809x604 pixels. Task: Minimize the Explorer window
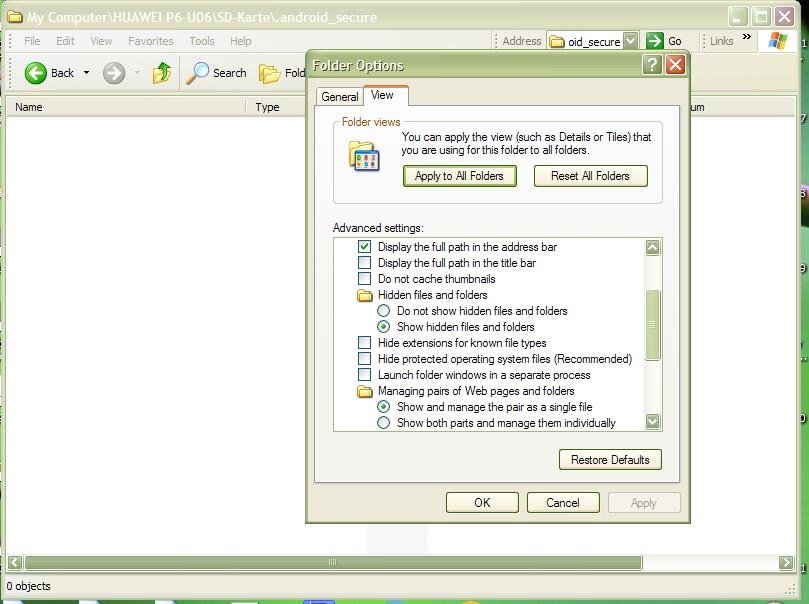[x=738, y=17]
